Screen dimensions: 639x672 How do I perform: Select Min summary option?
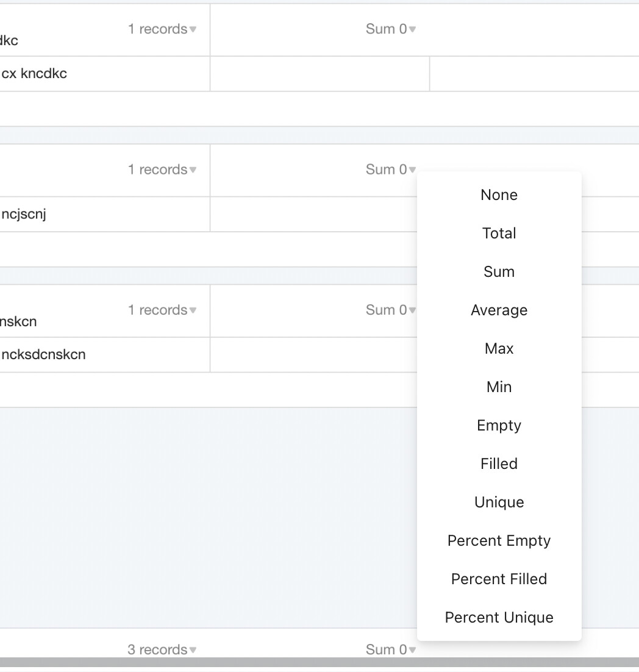(499, 387)
